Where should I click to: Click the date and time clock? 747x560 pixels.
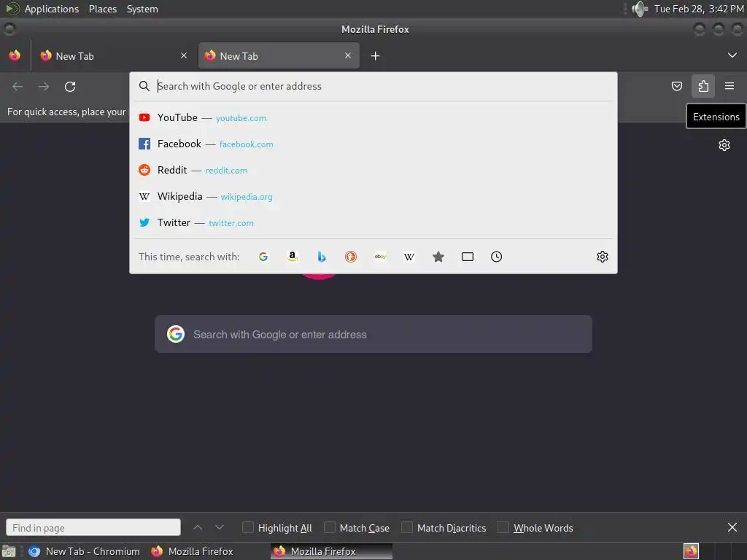(698, 9)
